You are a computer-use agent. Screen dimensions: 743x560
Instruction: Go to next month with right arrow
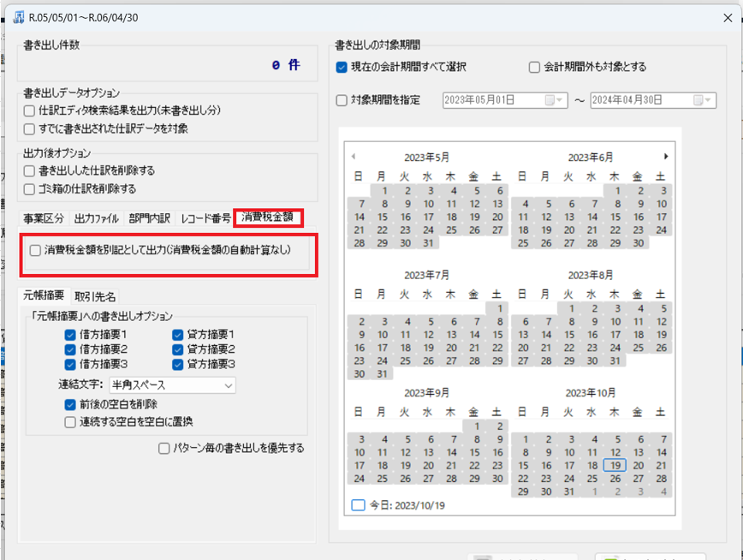(666, 156)
